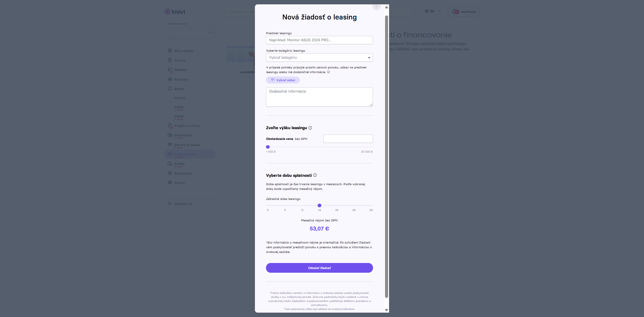Image resolution: width=644 pixels, height=317 pixels.
Task: Open the SK language selector
Action: click(x=432, y=11)
